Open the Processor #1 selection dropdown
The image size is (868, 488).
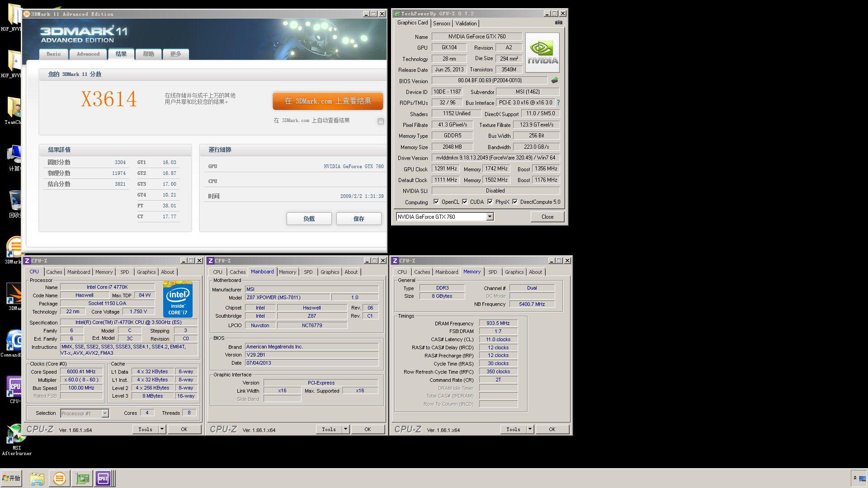click(x=105, y=413)
